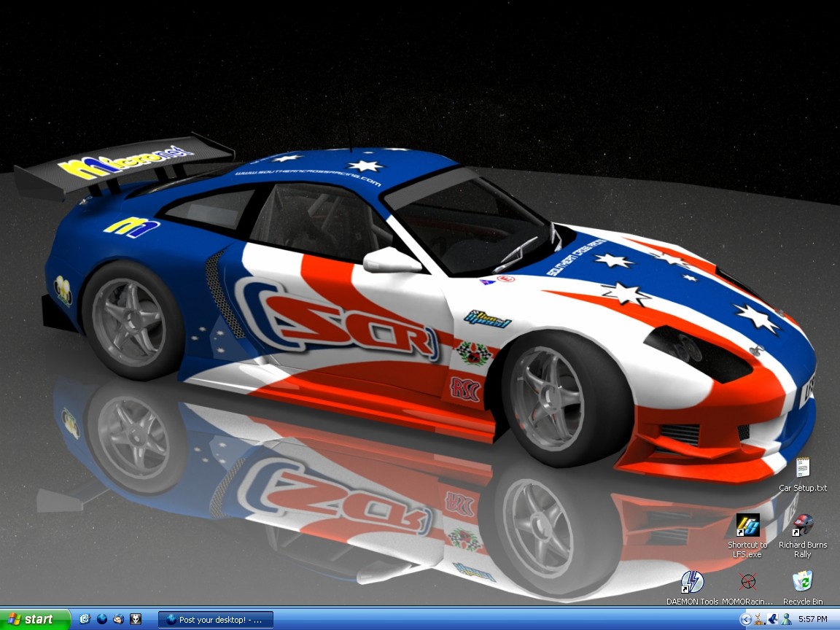
Task: Click the 5:57 PM system clock
Action: click(813, 620)
